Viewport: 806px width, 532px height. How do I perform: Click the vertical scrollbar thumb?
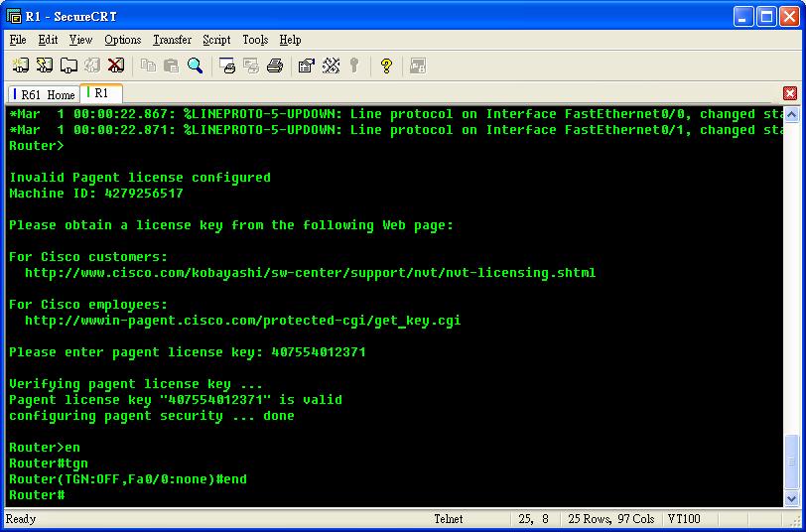(792, 462)
